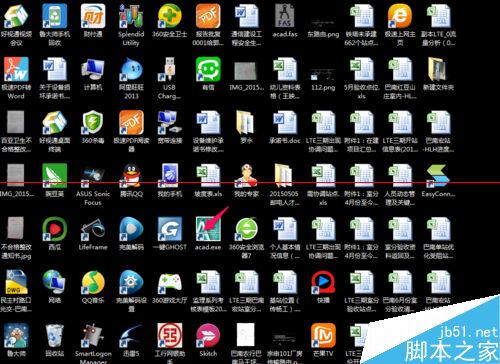Open 我的专家 shortcut

coord(246,175)
